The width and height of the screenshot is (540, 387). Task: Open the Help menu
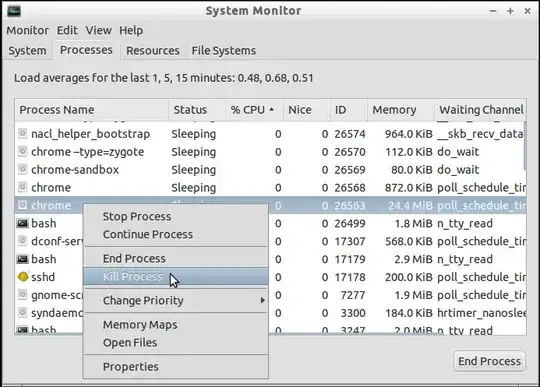(x=131, y=30)
